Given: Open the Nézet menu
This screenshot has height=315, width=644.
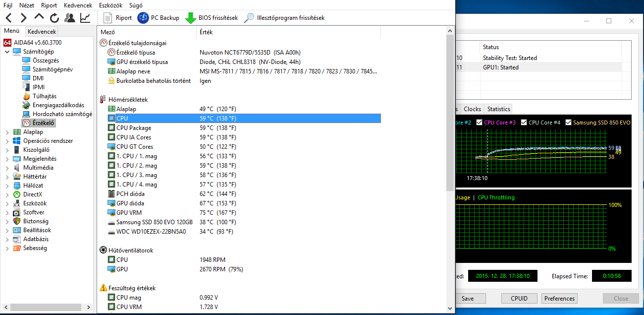Looking at the screenshot, I should (27, 5).
